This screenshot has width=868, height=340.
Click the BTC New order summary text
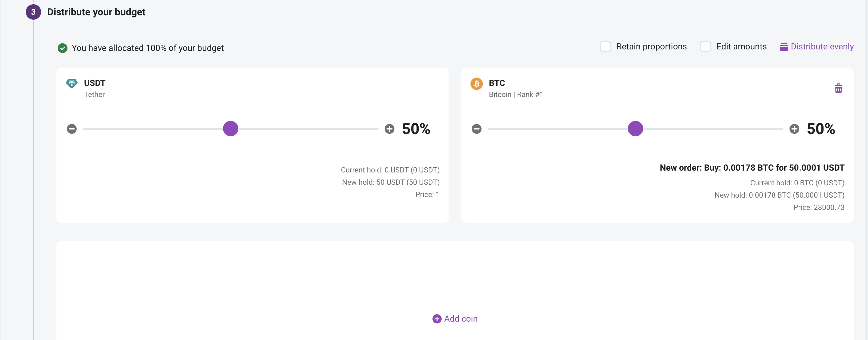(x=752, y=168)
